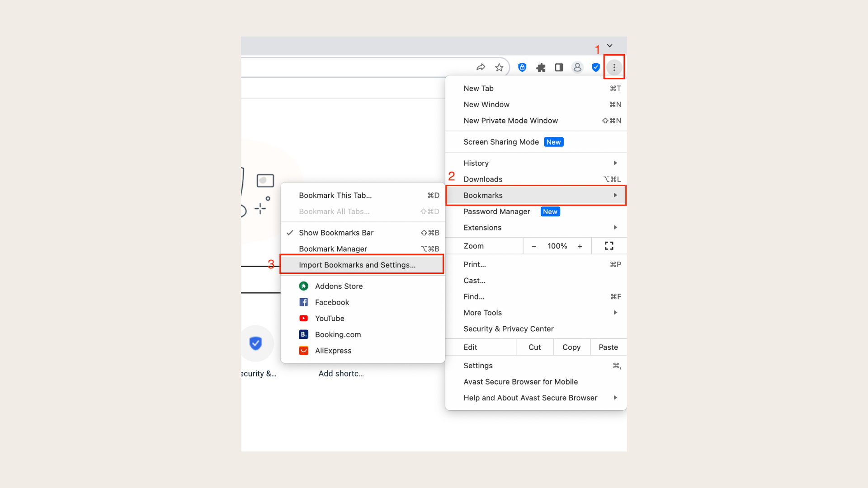Screen dimensions: 868x488
Task: Select Bookmark This Tab... entry
Action: click(x=363, y=195)
